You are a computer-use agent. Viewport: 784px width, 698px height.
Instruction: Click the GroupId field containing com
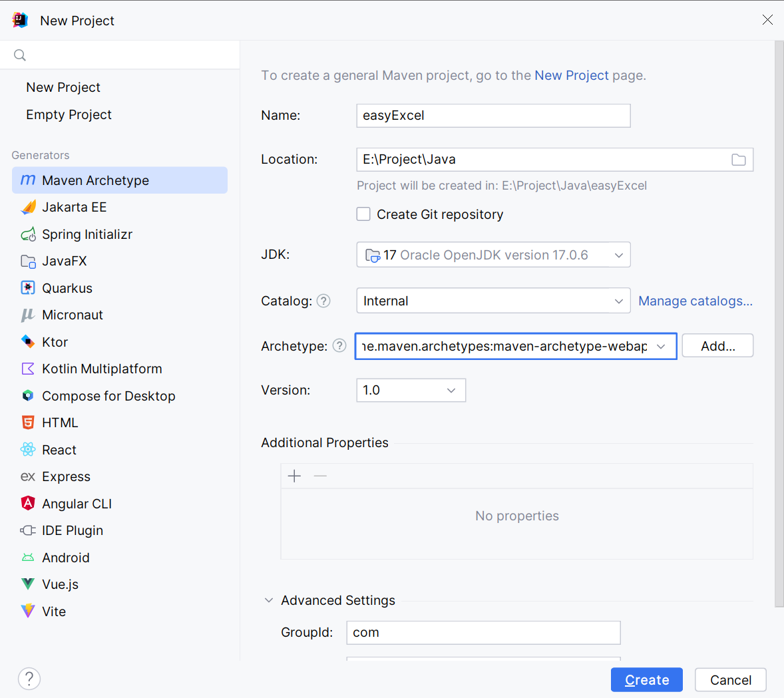(483, 633)
